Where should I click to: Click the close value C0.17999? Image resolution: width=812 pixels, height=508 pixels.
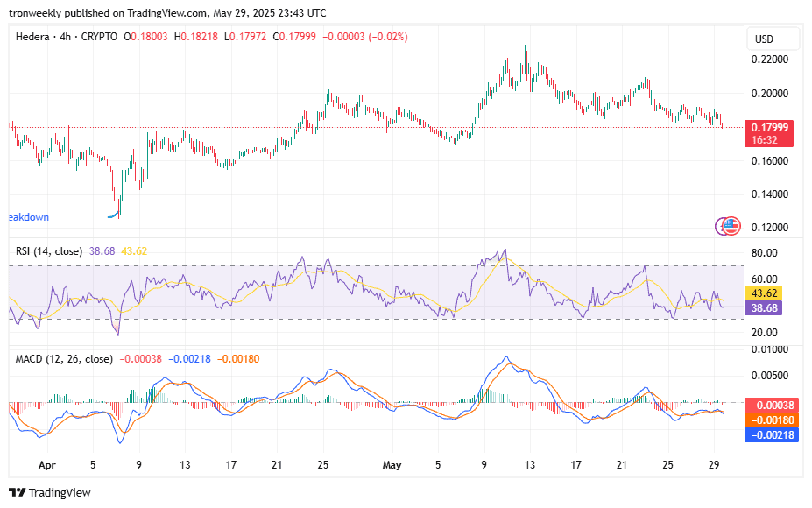[294, 37]
